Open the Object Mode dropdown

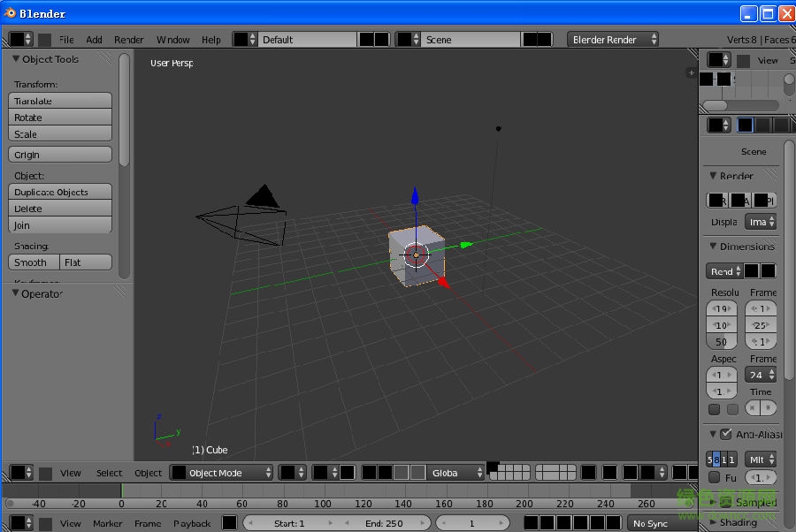pyautogui.click(x=221, y=473)
